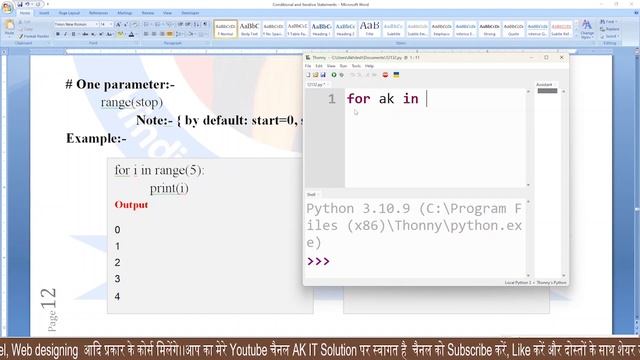Open the Assistant panel tab in Thonny

click(544, 84)
